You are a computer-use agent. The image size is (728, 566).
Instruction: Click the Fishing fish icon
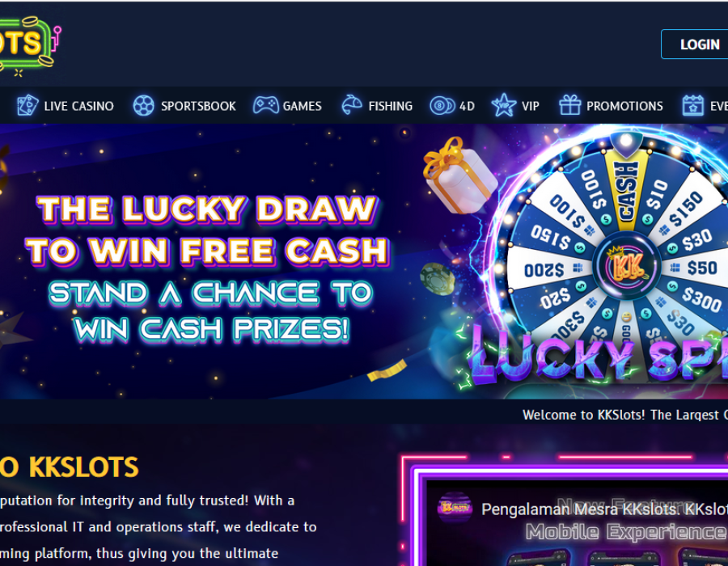[352, 105]
